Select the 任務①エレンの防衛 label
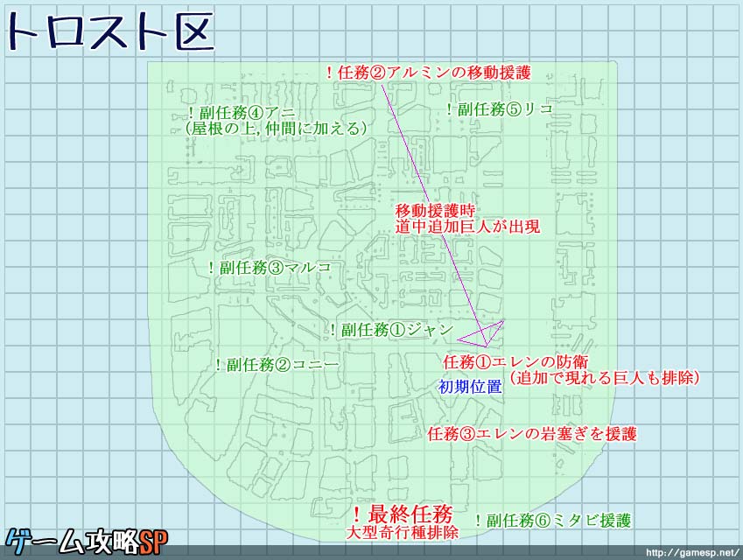Image resolution: width=743 pixels, height=560 pixels. (516, 362)
